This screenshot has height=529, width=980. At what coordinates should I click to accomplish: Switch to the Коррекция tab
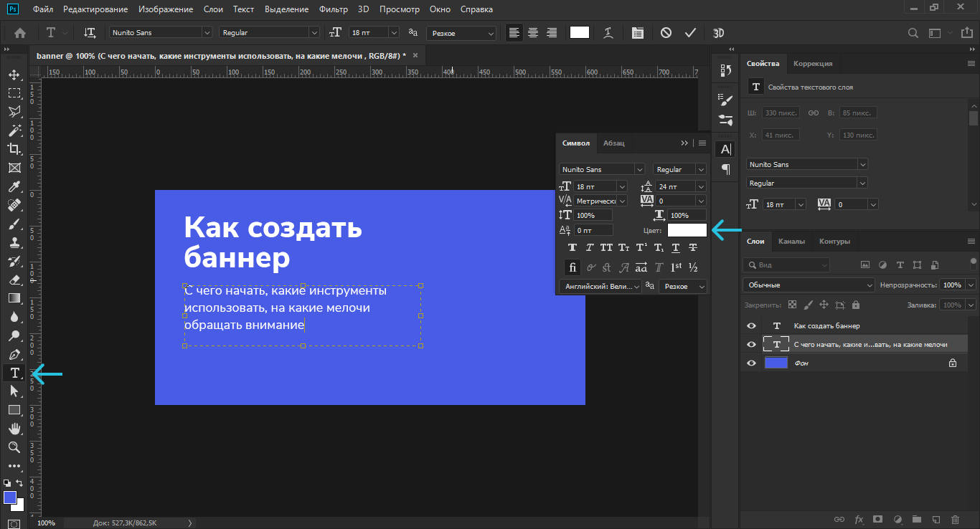813,63
